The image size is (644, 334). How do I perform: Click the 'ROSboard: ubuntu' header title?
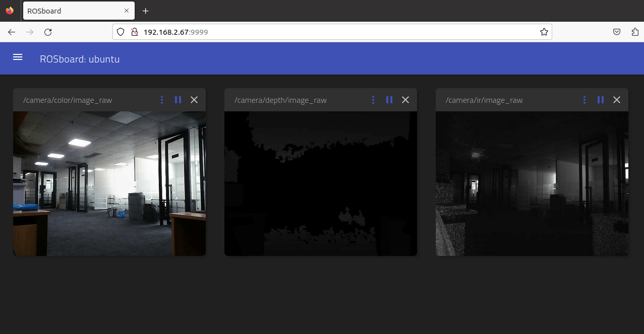tap(80, 59)
